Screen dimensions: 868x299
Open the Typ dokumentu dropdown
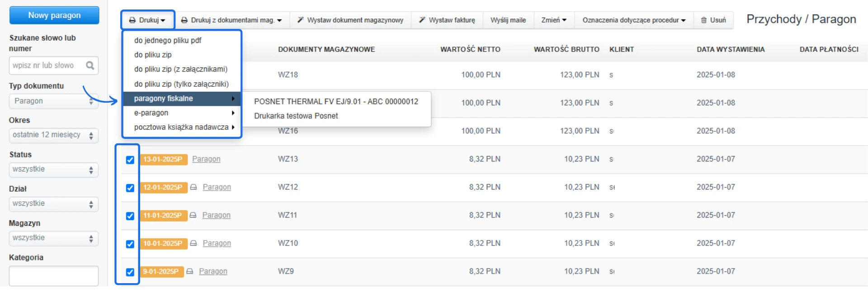53,101
